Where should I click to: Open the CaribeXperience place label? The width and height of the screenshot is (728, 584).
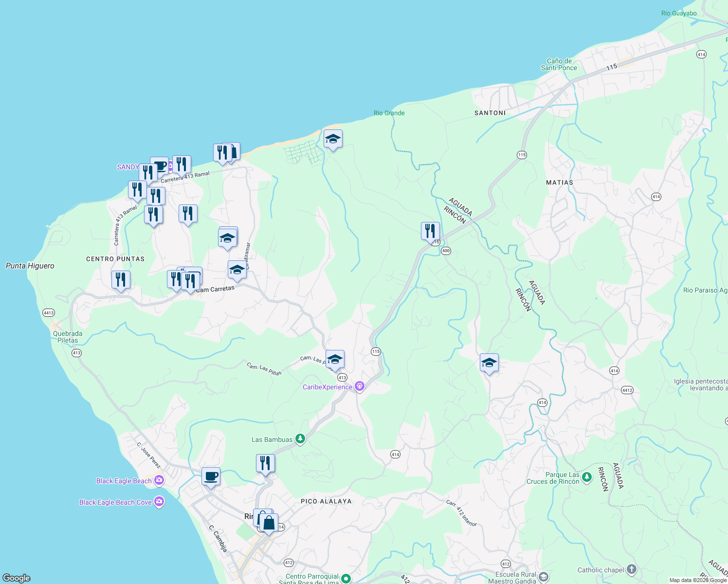(328, 387)
